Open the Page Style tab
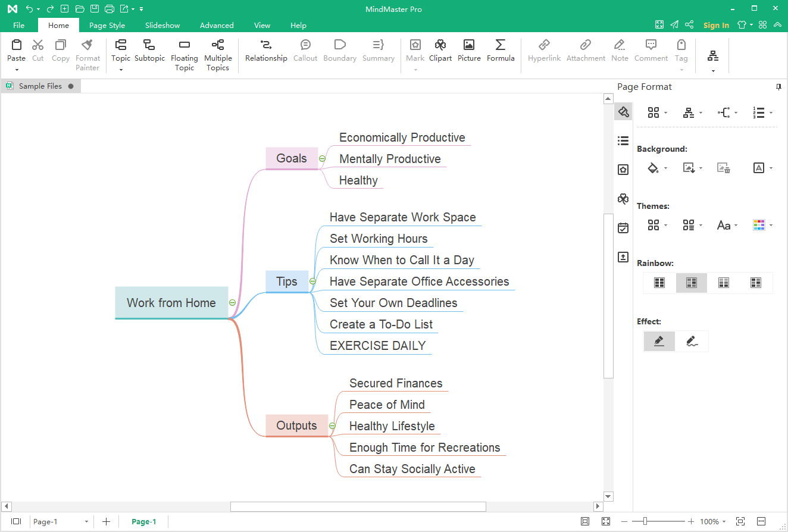The width and height of the screenshot is (788, 532). coord(107,25)
